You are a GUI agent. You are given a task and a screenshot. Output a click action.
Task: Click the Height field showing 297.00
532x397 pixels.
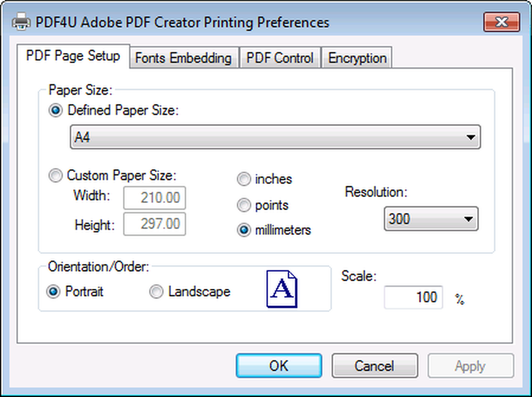click(x=155, y=224)
